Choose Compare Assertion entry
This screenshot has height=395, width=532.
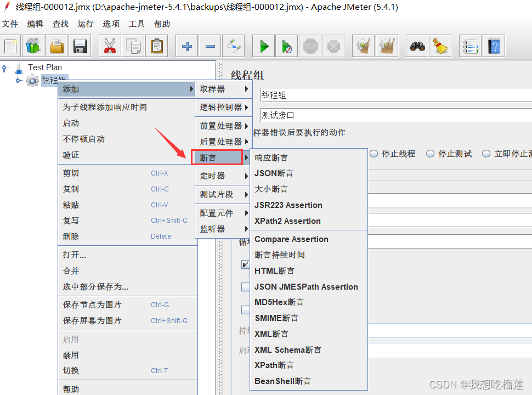(x=309, y=239)
